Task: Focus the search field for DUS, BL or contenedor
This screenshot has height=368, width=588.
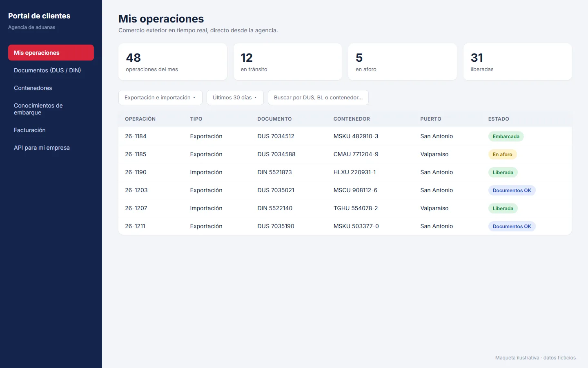Action: pos(318,97)
